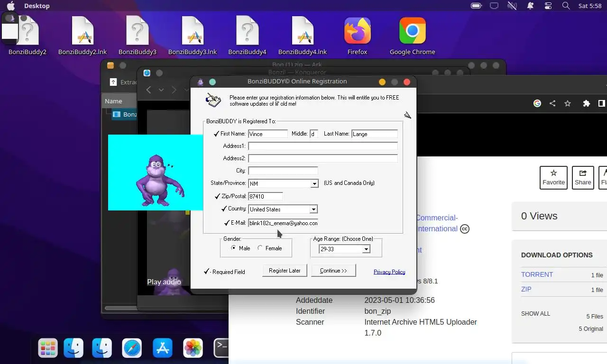
Task: Open the Apple logo menu
Action: [x=10, y=6]
